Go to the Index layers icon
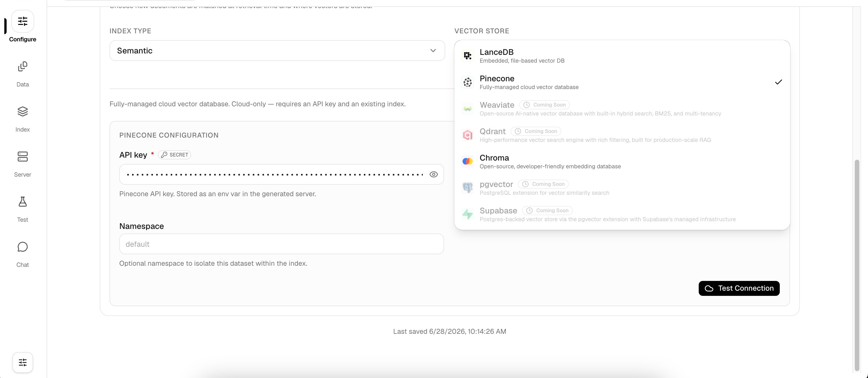The width and height of the screenshot is (868, 378). coord(23,111)
